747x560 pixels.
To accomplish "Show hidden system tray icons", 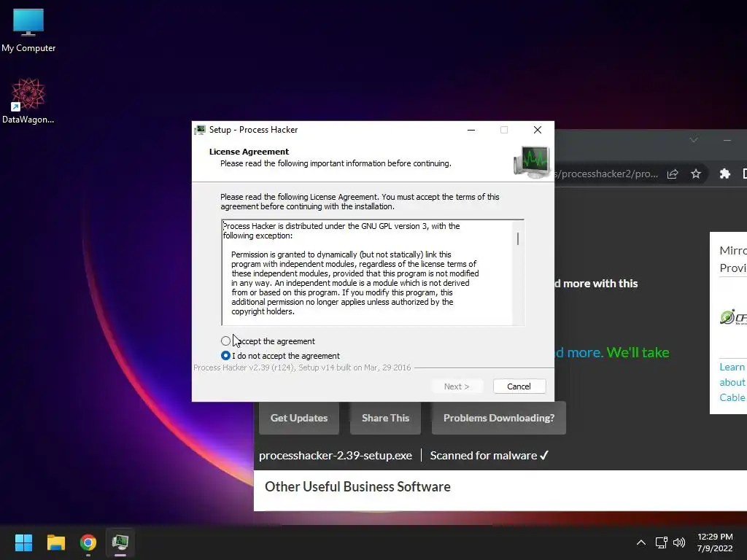I will coord(640,542).
